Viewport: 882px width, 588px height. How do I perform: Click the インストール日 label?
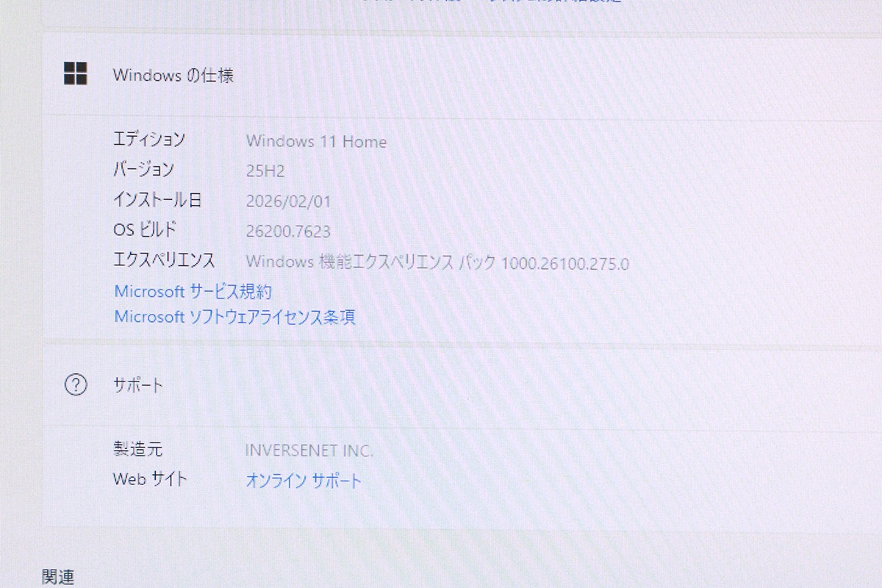point(157,199)
